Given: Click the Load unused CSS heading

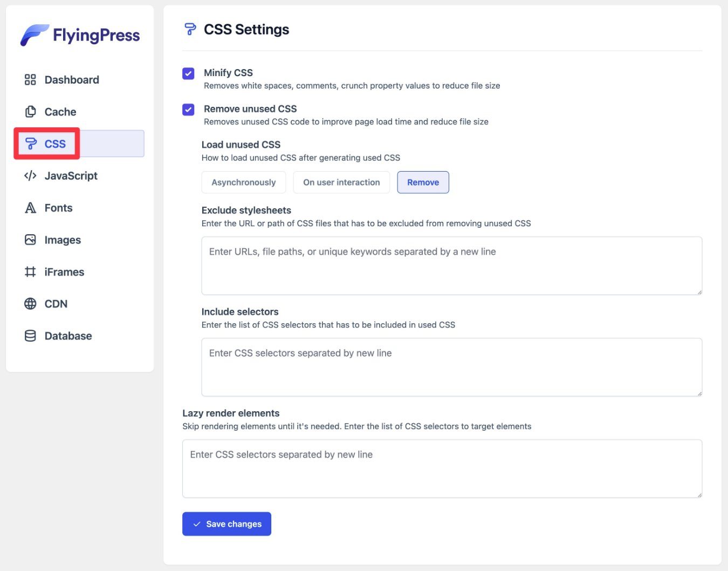Looking at the screenshot, I should pos(241,145).
